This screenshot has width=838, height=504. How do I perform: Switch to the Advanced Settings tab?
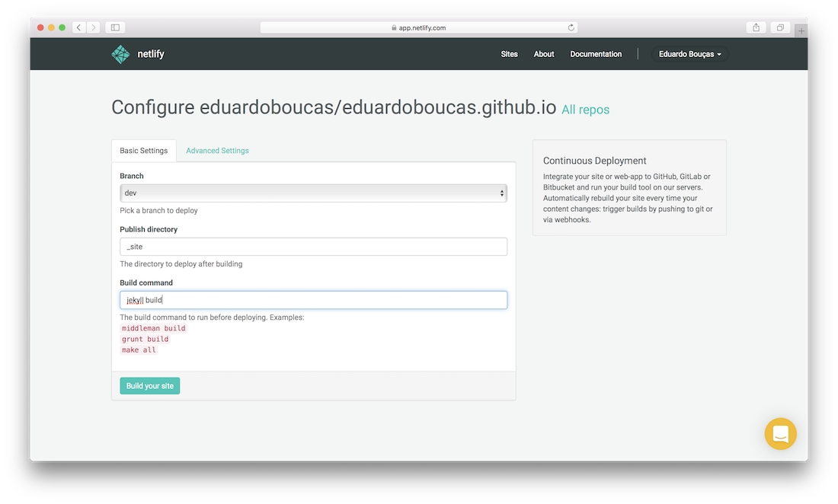217,151
